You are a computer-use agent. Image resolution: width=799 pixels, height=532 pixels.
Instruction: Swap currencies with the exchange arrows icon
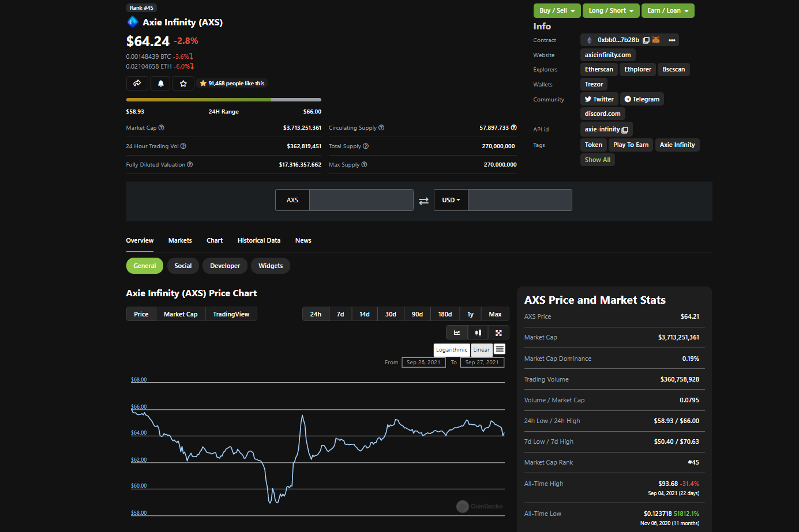tap(423, 201)
